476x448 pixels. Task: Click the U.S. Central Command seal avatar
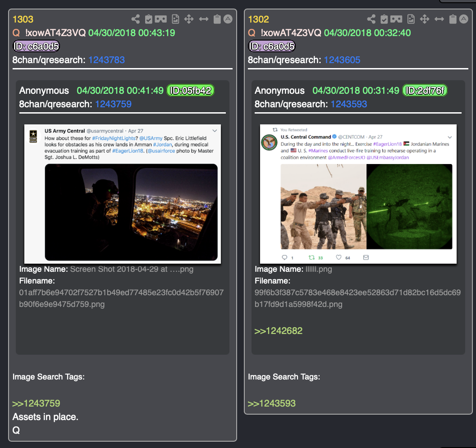[x=269, y=142]
